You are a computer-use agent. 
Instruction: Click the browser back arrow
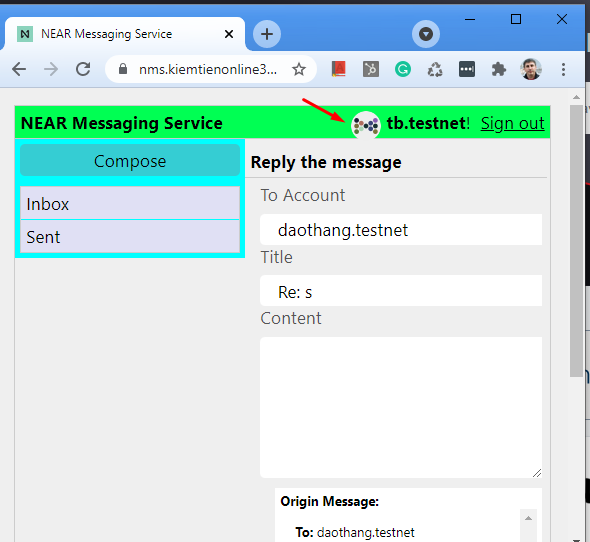click(19, 69)
